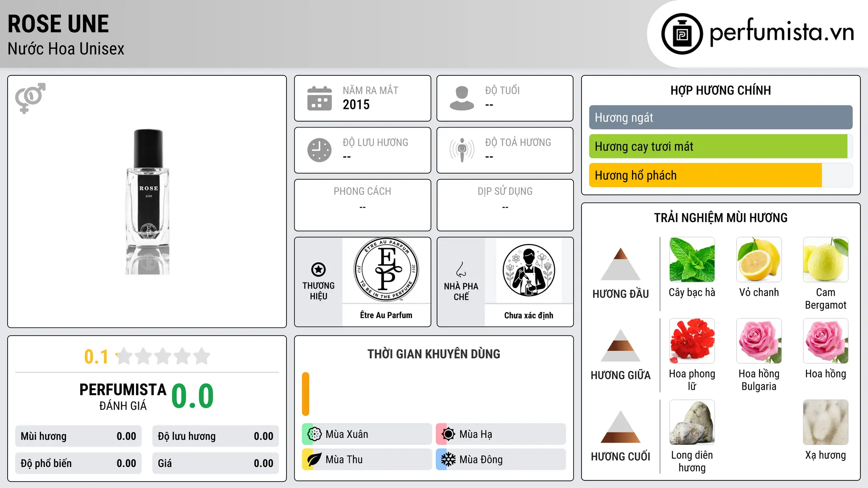Select the Long diên hương ambergris thumbnail

point(692,422)
